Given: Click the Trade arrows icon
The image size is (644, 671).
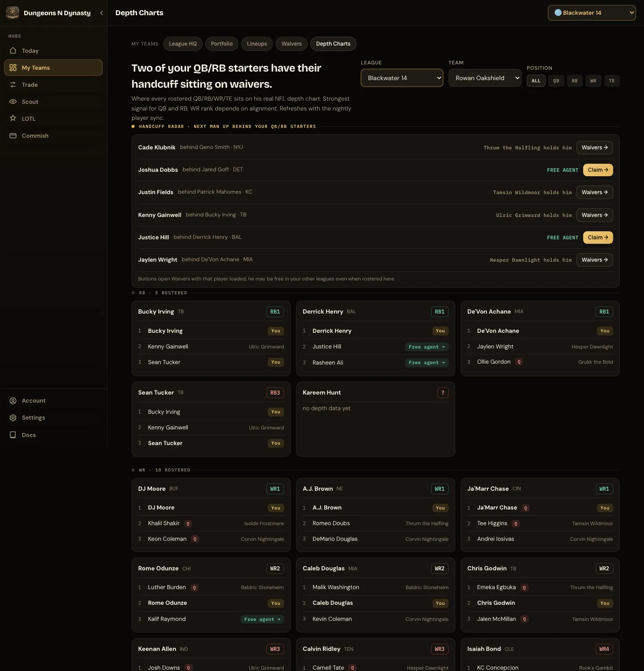Looking at the screenshot, I should (x=13, y=85).
